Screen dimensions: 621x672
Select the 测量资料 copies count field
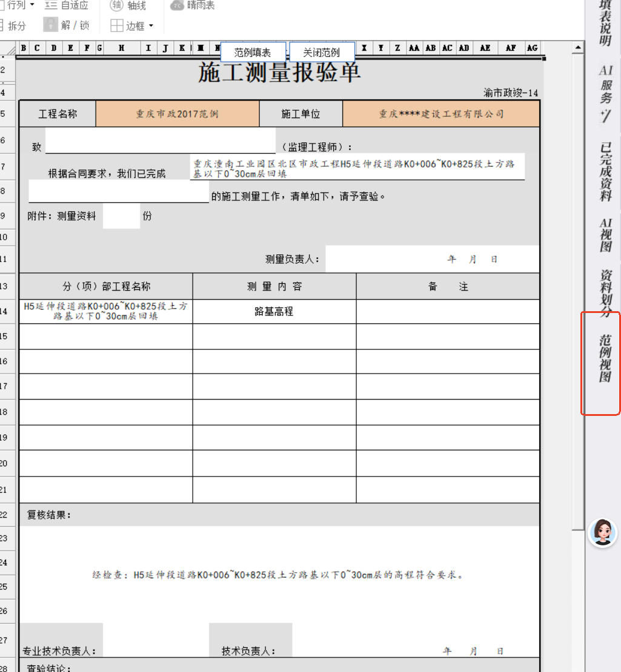(121, 216)
